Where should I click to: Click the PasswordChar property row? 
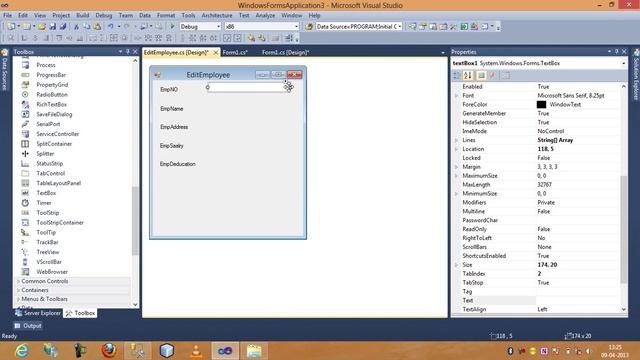coord(536,220)
